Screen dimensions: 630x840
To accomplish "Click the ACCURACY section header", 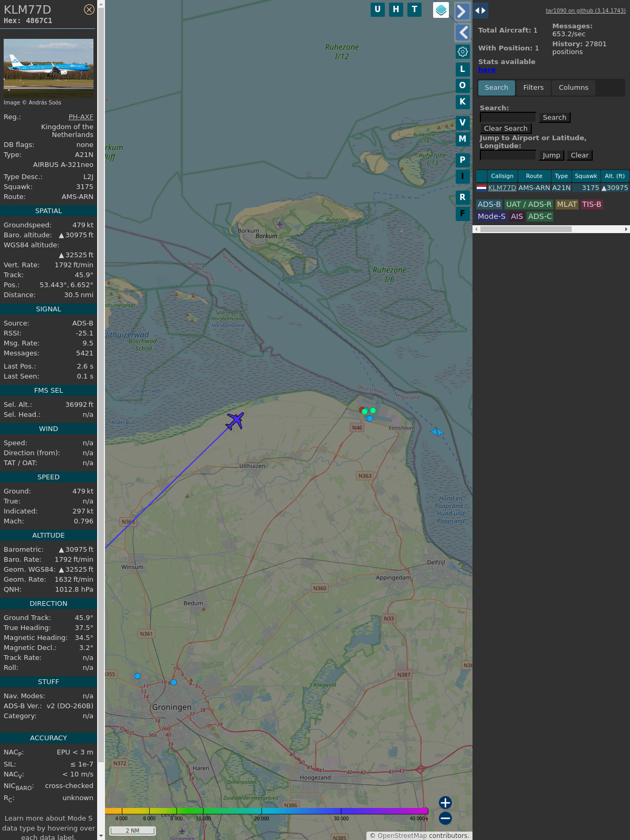I will coord(48,738).
